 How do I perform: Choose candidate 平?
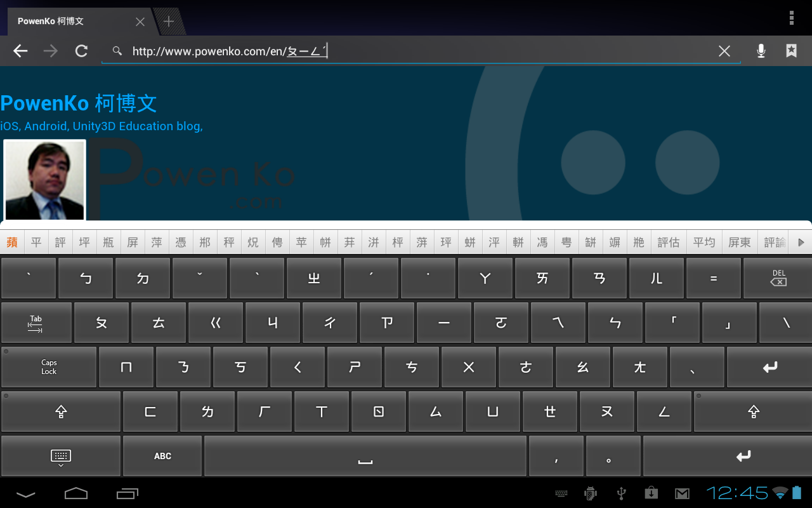[x=36, y=243]
